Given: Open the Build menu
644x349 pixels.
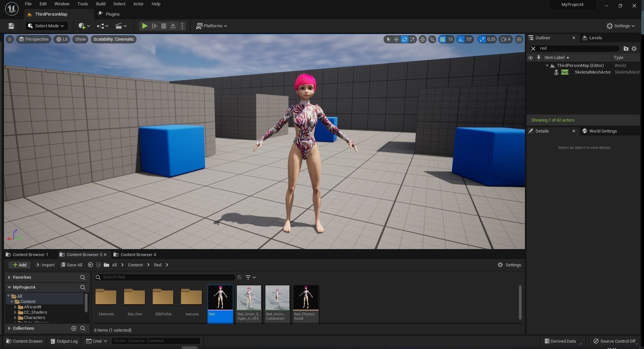Looking at the screenshot, I should 100,4.
